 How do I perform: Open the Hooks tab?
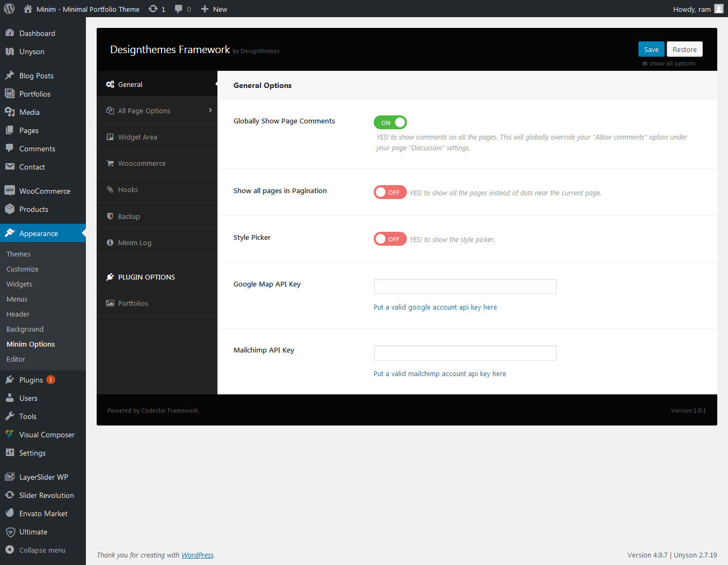157,189
